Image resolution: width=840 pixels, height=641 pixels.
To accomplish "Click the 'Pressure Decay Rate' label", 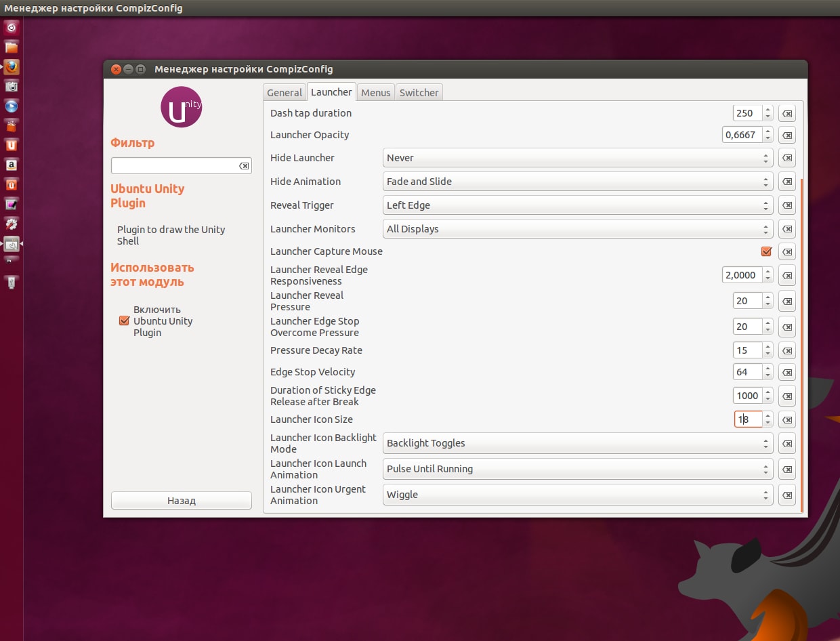I will point(316,350).
